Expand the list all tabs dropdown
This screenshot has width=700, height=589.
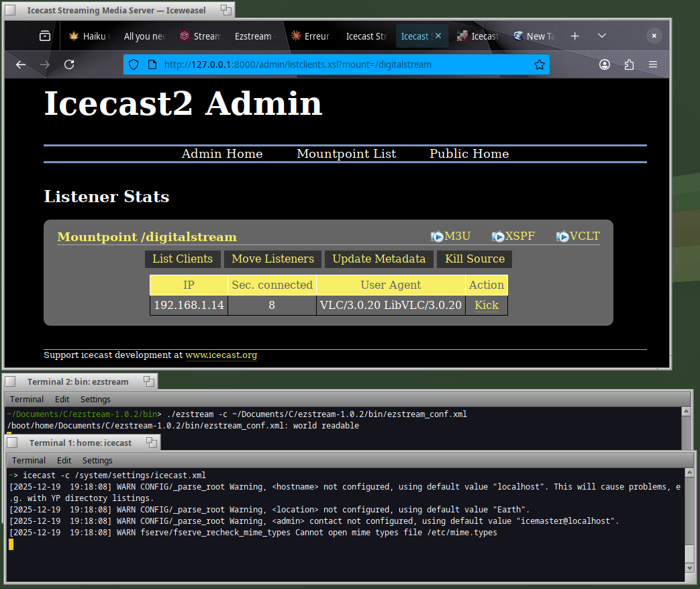click(602, 36)
